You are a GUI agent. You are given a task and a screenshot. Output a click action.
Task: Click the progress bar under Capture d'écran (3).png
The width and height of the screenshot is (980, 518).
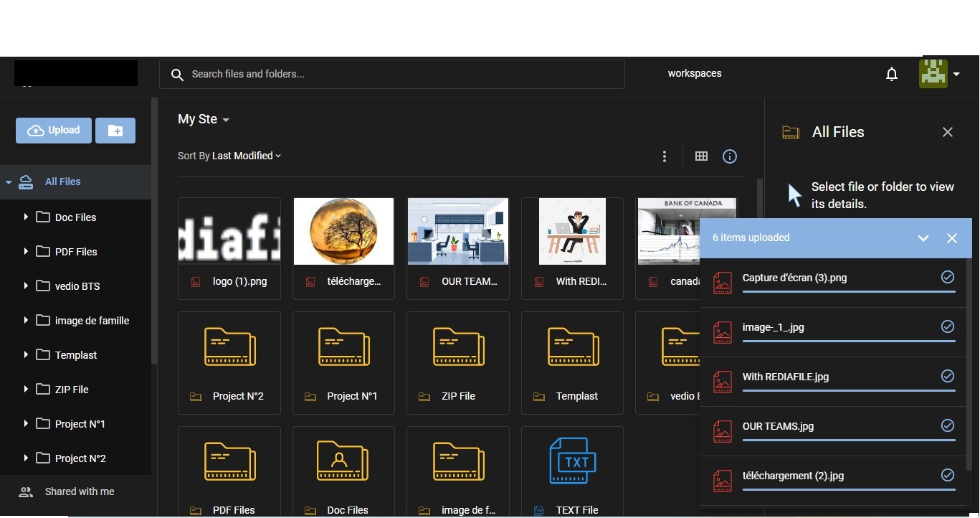849,291
